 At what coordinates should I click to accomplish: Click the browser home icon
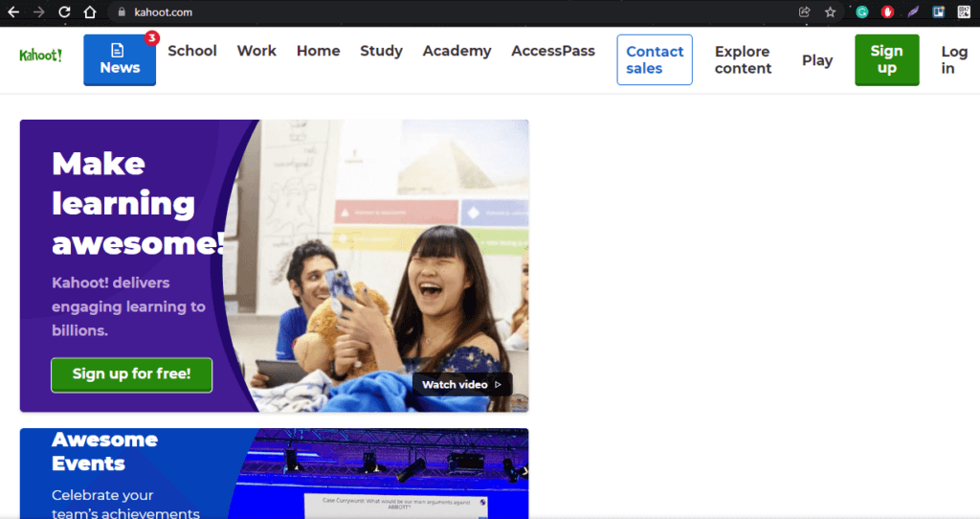click(90, 12)
